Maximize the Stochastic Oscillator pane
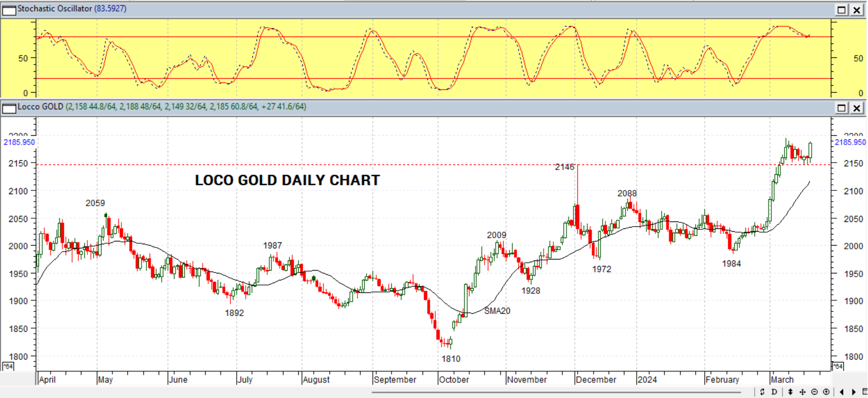Image resolution: width=868 pixels, height=398 pixels. tap(842, 10)
